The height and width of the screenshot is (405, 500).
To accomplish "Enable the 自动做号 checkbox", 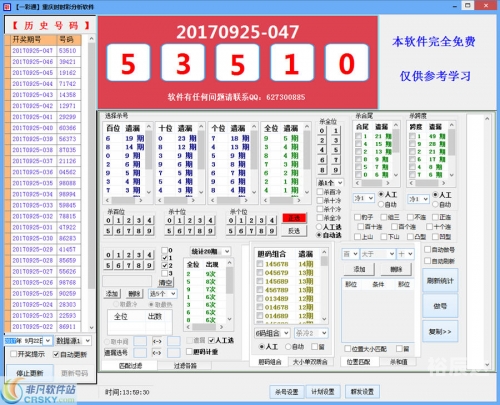I will 428,249.
